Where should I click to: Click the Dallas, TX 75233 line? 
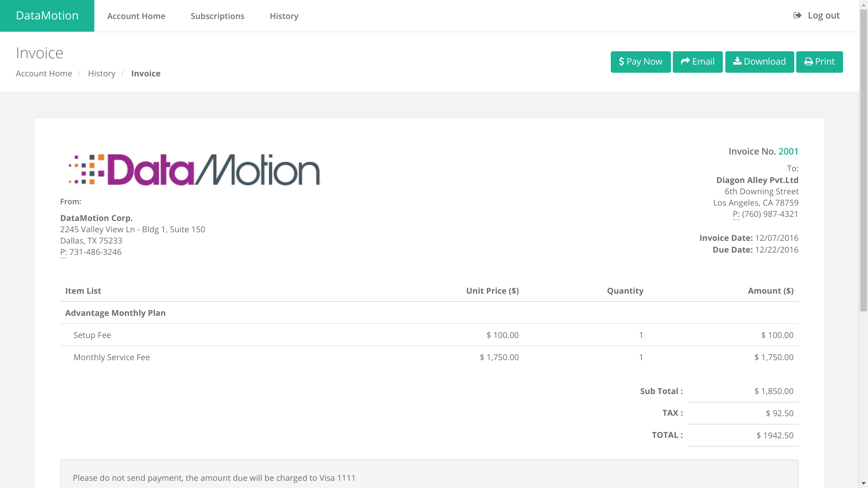coord(91,240)
